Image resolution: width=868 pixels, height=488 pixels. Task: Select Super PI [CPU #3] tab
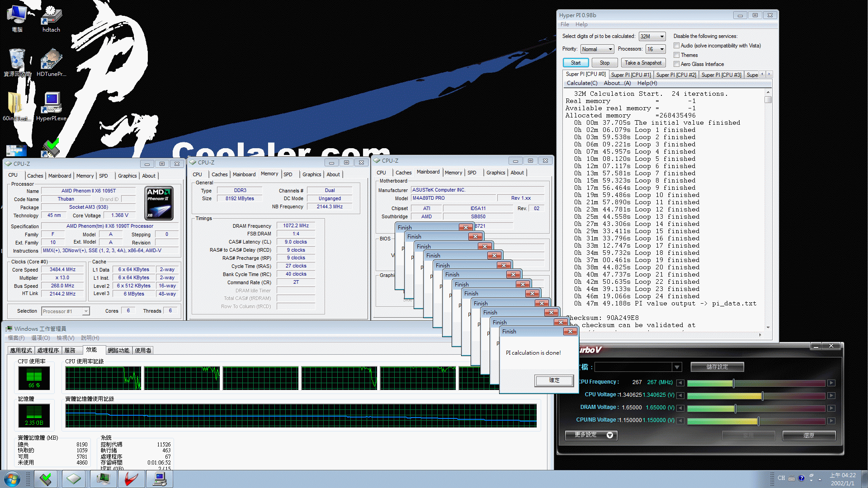721,75
